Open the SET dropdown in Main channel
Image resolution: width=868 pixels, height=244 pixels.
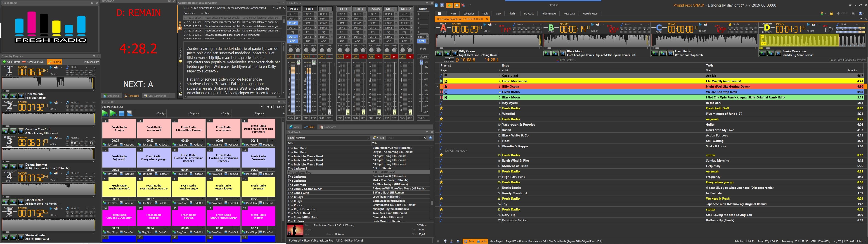(428, 36)
